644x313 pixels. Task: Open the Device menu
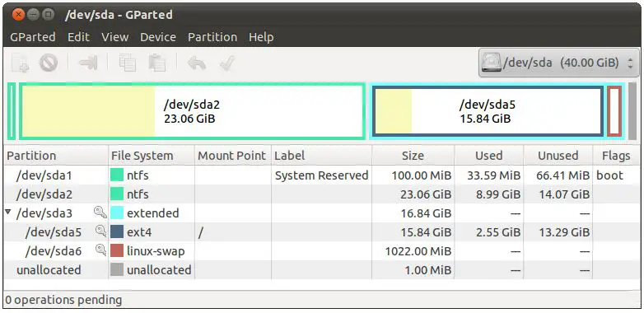tap(158, 37)
